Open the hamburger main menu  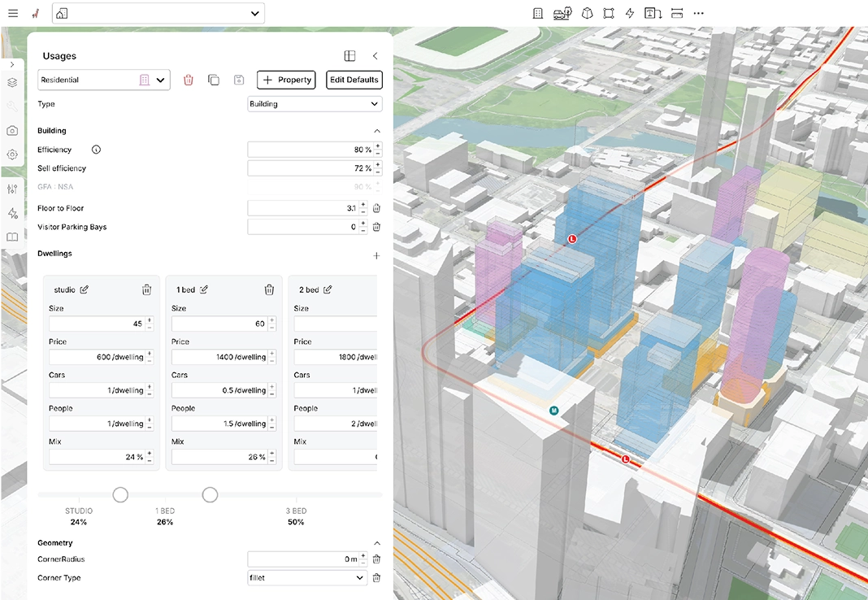(x=13, y=13)
